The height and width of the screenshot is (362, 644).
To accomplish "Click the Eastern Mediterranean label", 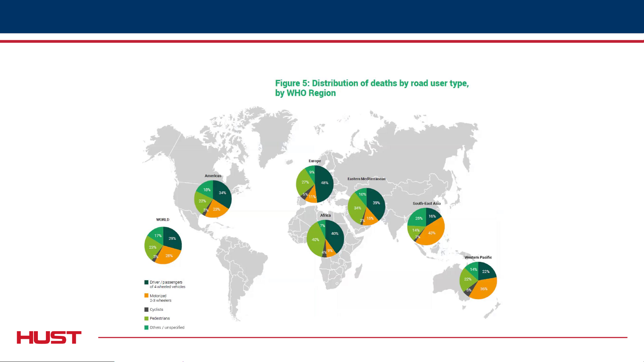I will tap(366, 179).
